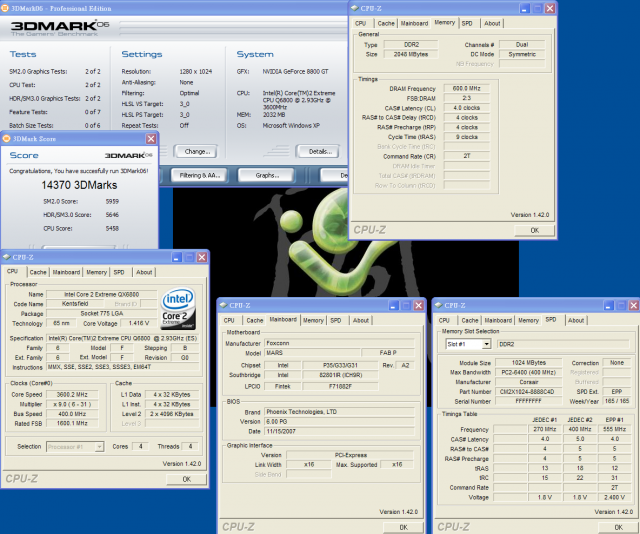Click the Details... system button

point(319,151)
